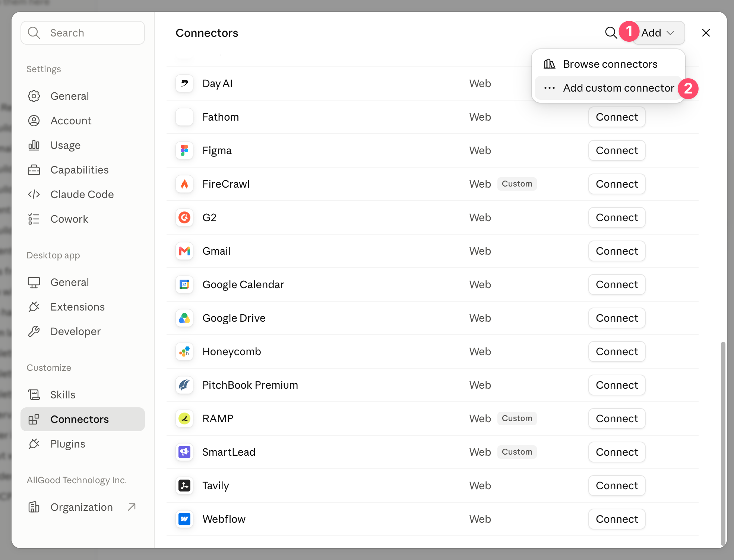
Task: Click the Browse connectors library icon
Action: coord(549,64)
